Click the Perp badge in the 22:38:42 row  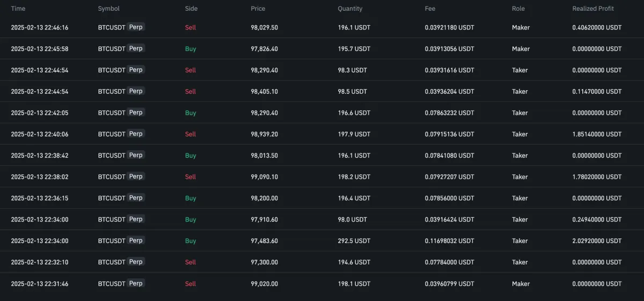[136, 155]
